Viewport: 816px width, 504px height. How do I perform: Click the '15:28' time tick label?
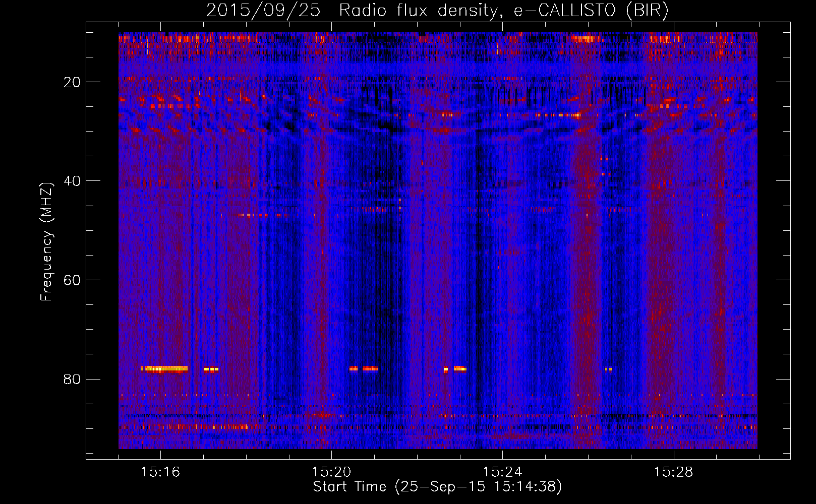click(673, 472)
